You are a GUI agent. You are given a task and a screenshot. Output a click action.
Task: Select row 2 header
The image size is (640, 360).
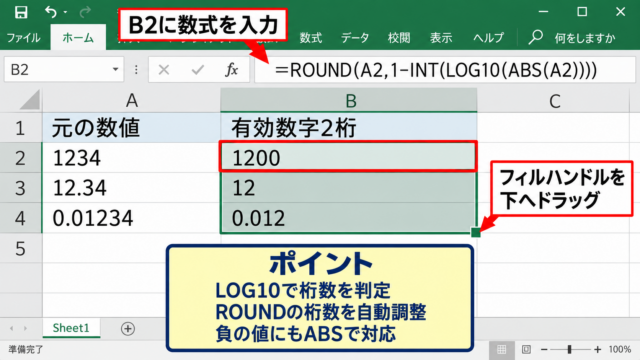(x=20, y=158)
